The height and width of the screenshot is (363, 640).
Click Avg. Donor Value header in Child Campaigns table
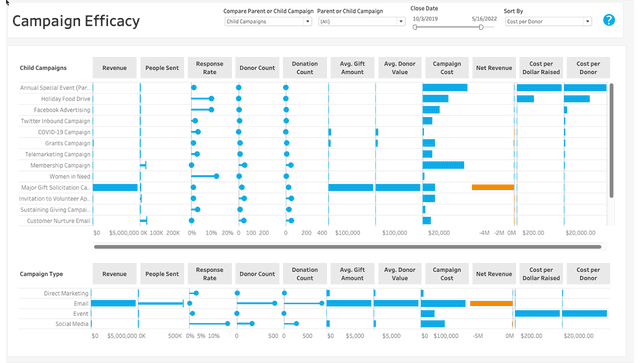point(400,68)
